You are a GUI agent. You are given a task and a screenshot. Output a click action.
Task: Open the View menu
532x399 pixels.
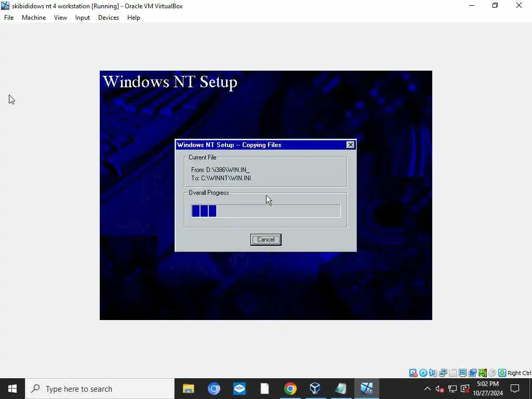(60, 18)
